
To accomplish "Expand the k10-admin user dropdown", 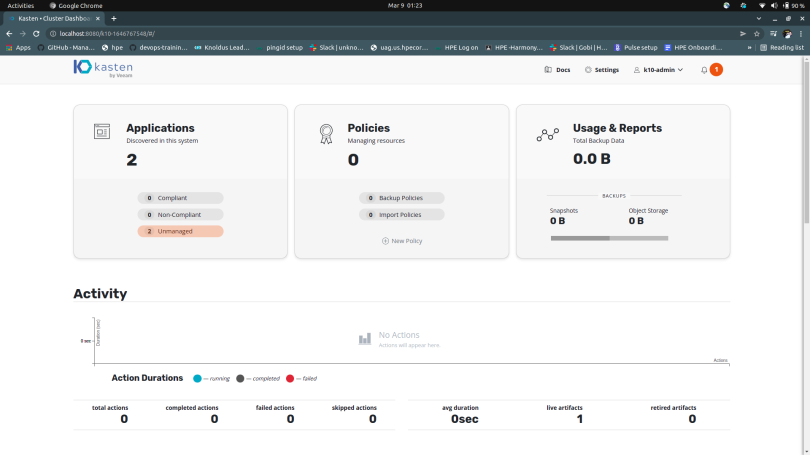I will (680, 70).
